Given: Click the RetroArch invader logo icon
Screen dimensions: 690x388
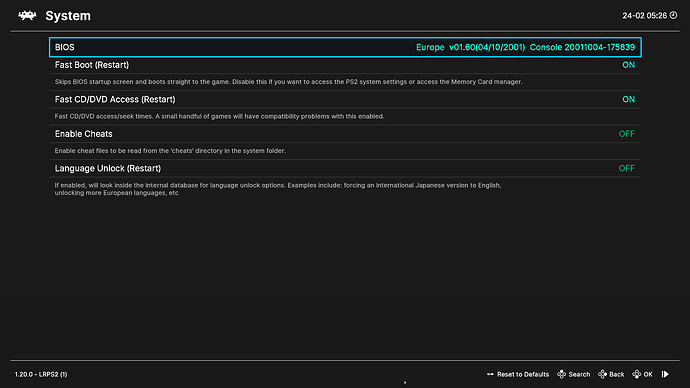Looking at the screenshot, I should [x=27, y=16].
